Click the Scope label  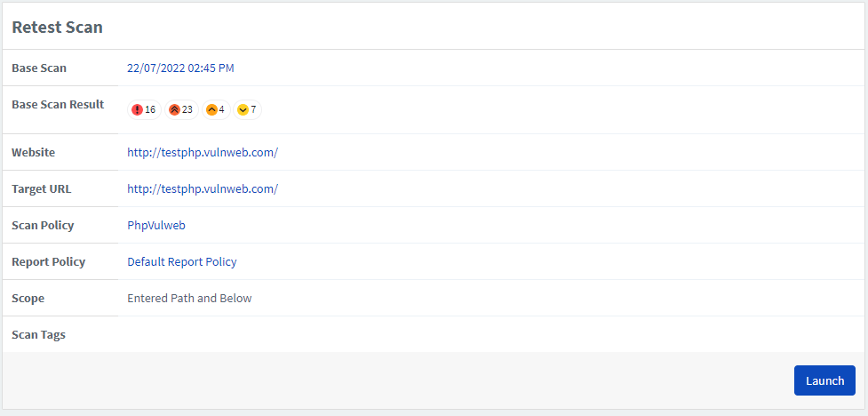coord(28,298)
